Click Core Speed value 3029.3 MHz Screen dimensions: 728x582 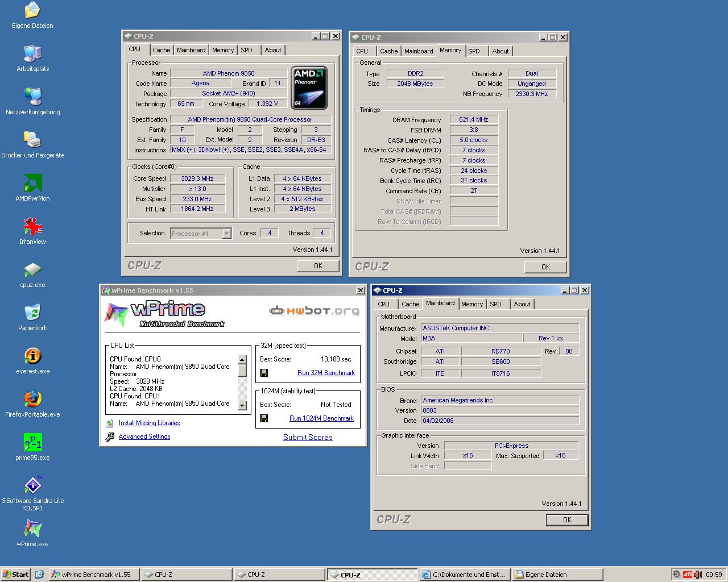pos(197,178)
